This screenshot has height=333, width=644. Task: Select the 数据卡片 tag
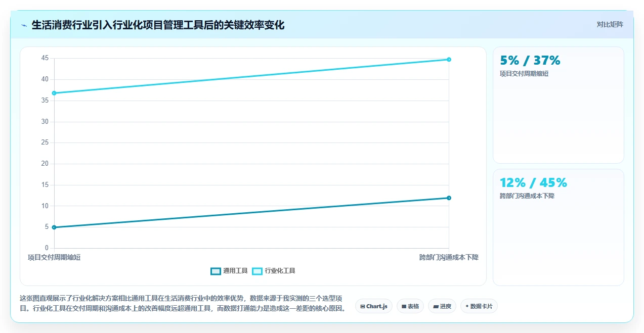point(479,306)
